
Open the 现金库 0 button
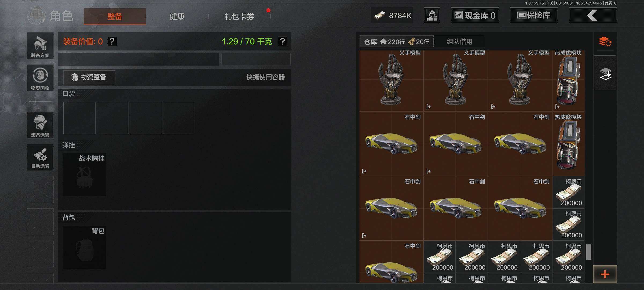point(475,15)
